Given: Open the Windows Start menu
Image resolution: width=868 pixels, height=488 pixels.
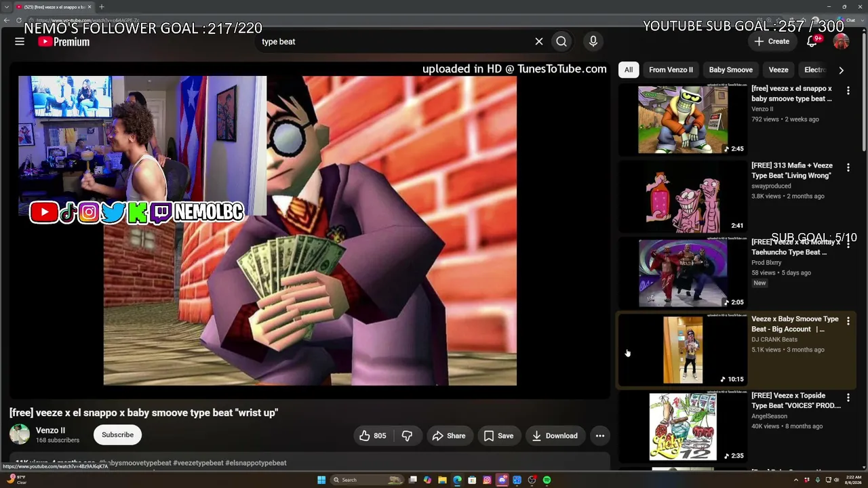Looking at the screenshot, I should [321, 480].
